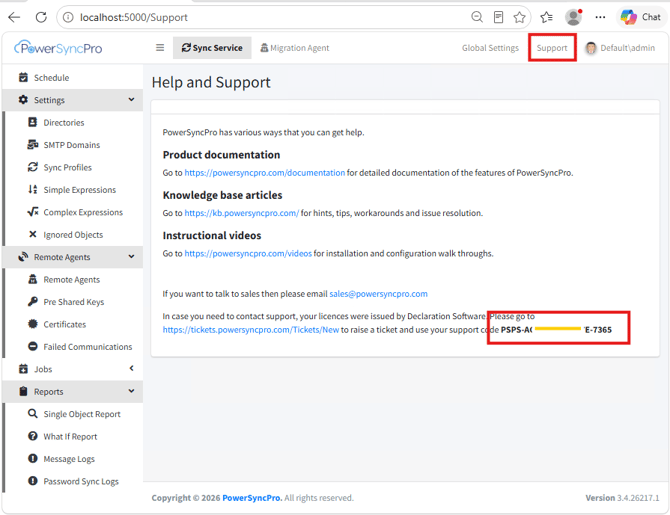Click the browser back arrow
670x515 pixels.
[14, 17]
